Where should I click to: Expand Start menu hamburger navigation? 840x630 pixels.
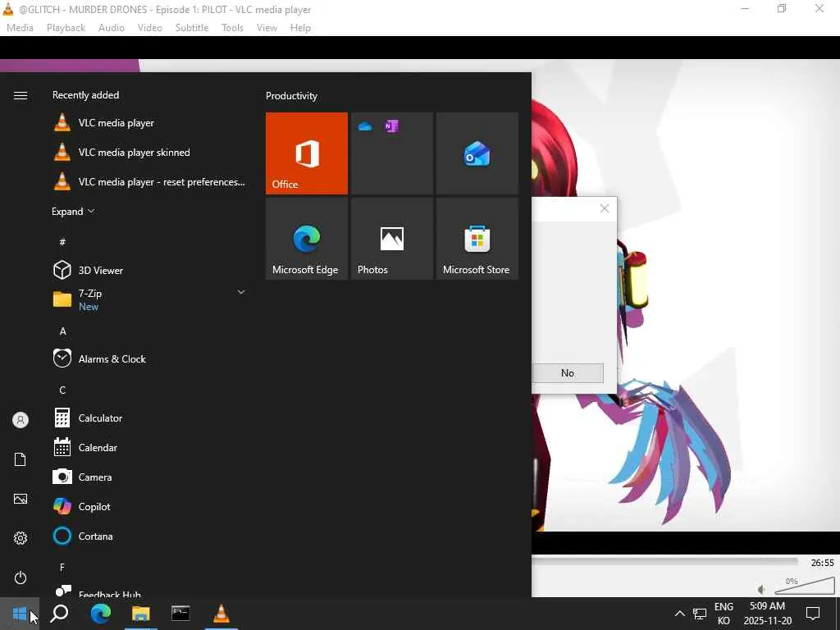21,95
